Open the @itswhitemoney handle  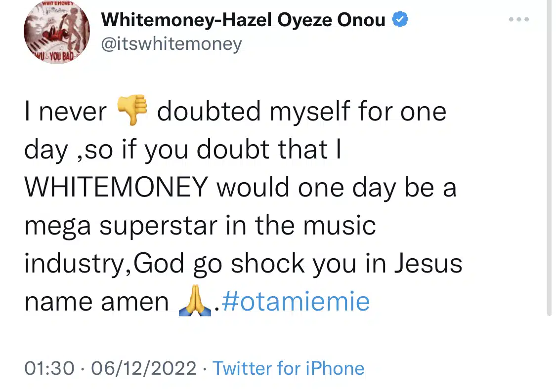(171, 44)
